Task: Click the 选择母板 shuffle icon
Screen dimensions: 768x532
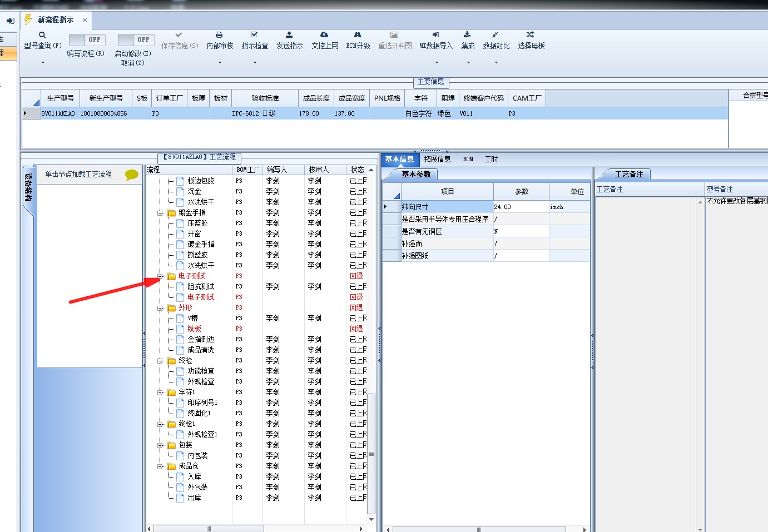Action: [x=530, y=35]
